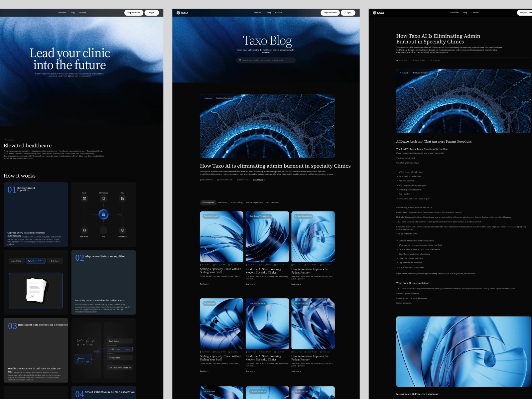Click the 'Elevated healthcare' heading
The height and width of the screenshot is (399, 532).
(28, 146)
